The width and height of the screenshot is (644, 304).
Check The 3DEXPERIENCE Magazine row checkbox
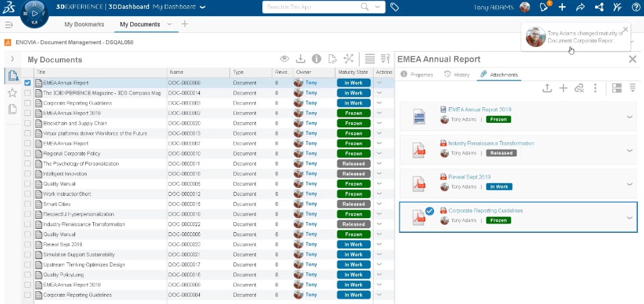click(28, 93)
